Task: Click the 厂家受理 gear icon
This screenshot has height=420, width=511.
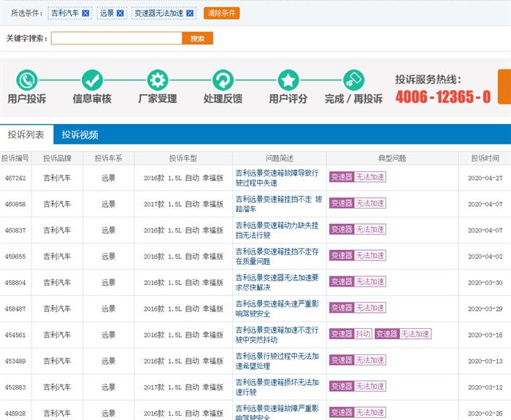Action: [158, 80]
